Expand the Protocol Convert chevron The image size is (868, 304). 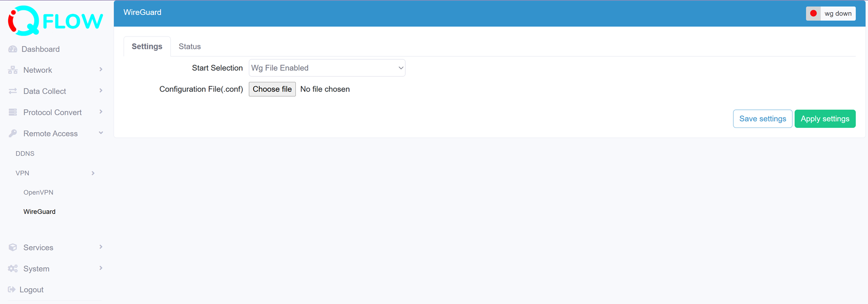[101, 112]
